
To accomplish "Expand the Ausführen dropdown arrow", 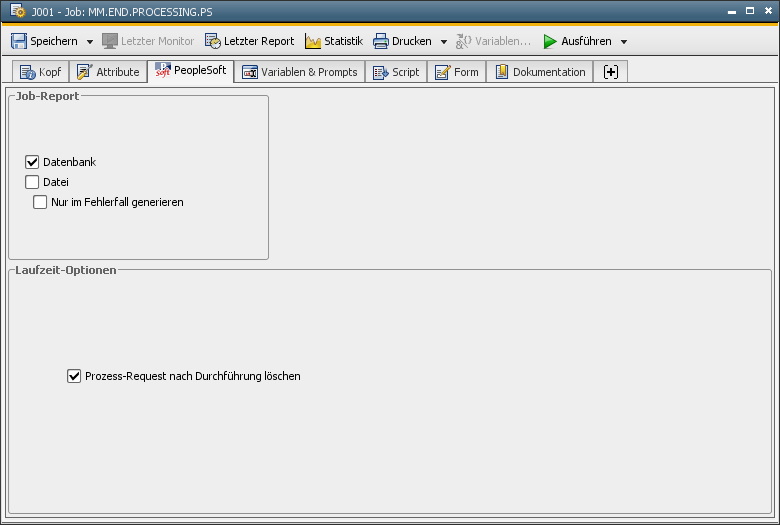I will (x=624, y=42).
